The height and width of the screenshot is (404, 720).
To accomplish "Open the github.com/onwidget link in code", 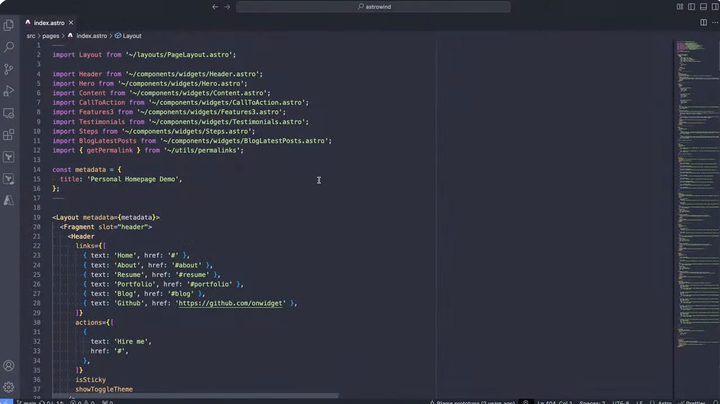I will [230, 303].
